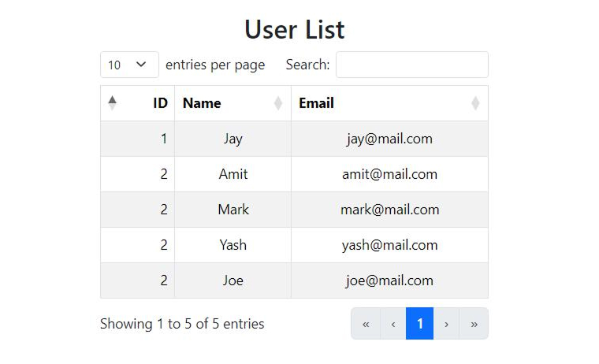Click the Yash name cell
The height and width of the screenshot is (364, 599).
click(233, 245)
